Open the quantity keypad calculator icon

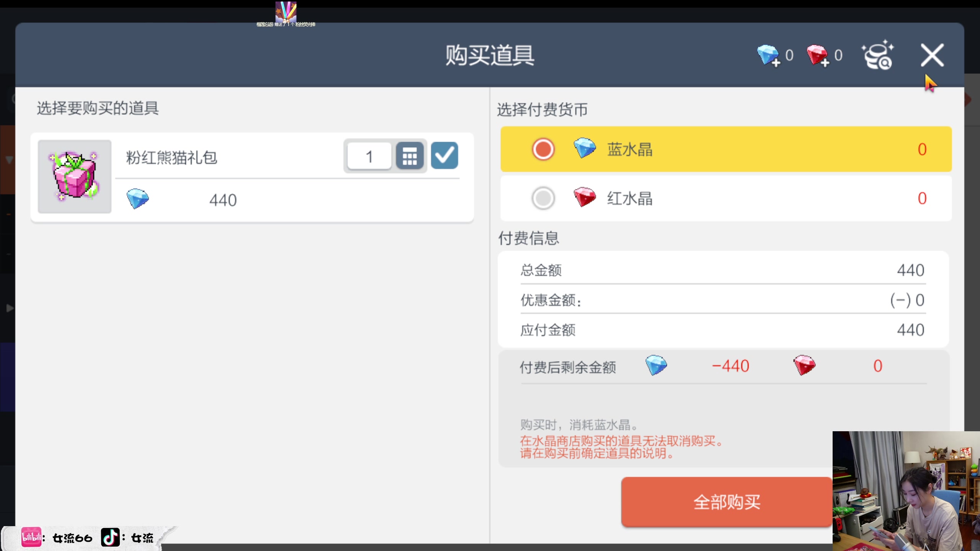click(410, 156)
